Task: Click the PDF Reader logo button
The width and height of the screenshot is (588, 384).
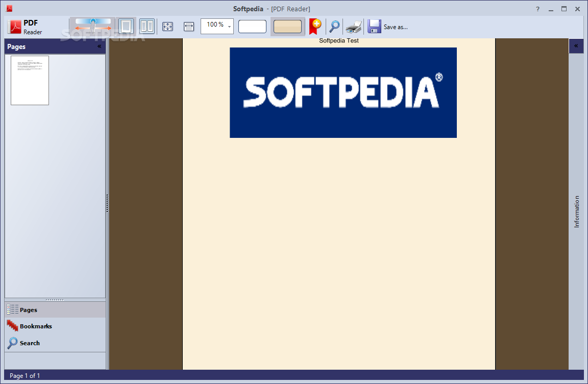Action: (x=24, y=27)
